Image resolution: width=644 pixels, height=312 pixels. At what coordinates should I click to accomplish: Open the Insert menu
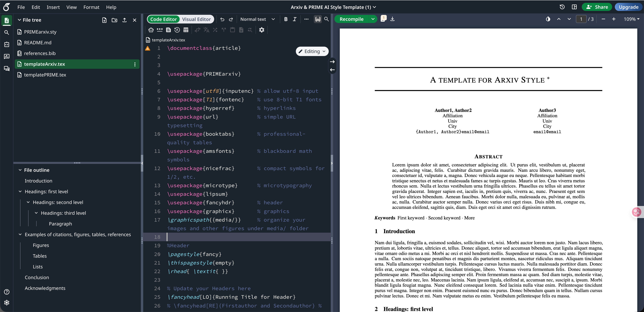click(x=53, y=7)
